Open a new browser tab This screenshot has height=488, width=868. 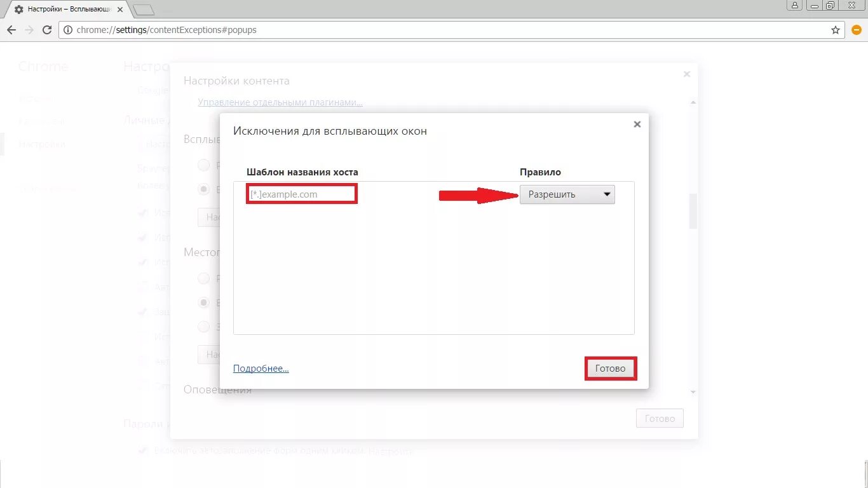(144, 10)
